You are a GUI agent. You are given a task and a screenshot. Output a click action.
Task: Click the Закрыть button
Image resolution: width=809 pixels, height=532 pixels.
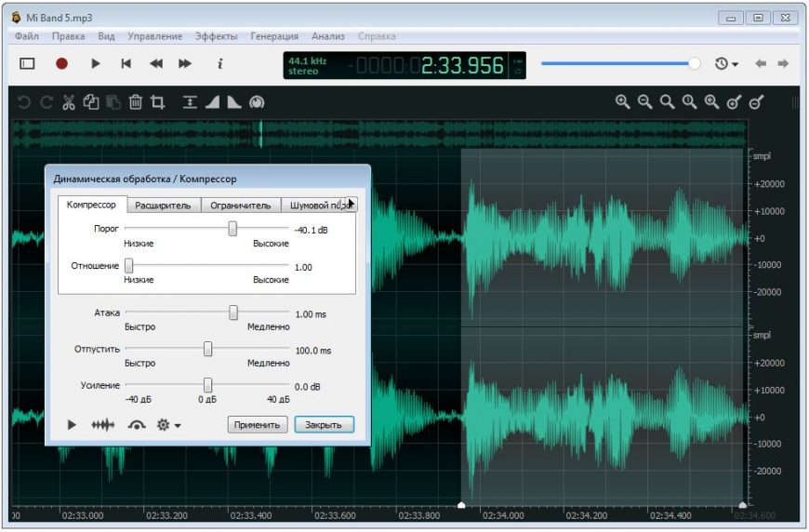tap(325, 425)
